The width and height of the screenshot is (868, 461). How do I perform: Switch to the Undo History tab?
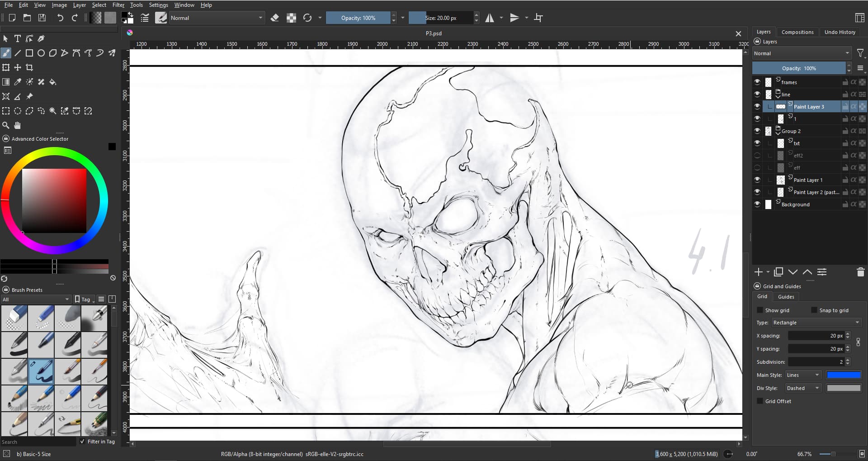coord(840,32)
